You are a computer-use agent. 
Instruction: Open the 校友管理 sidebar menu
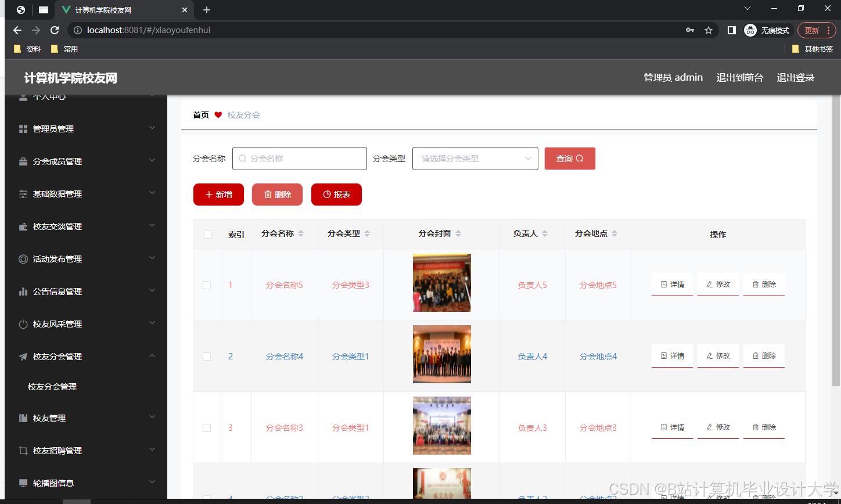click(x=86, y=418)
